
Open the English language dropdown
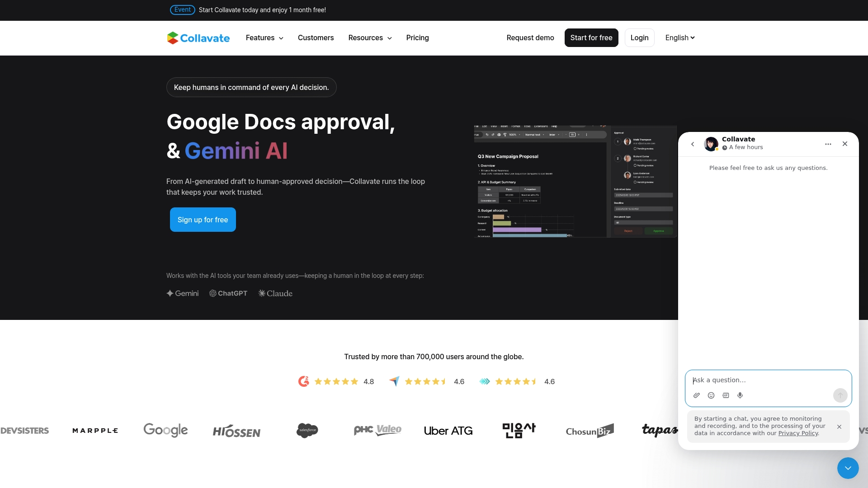pos(680,38)
